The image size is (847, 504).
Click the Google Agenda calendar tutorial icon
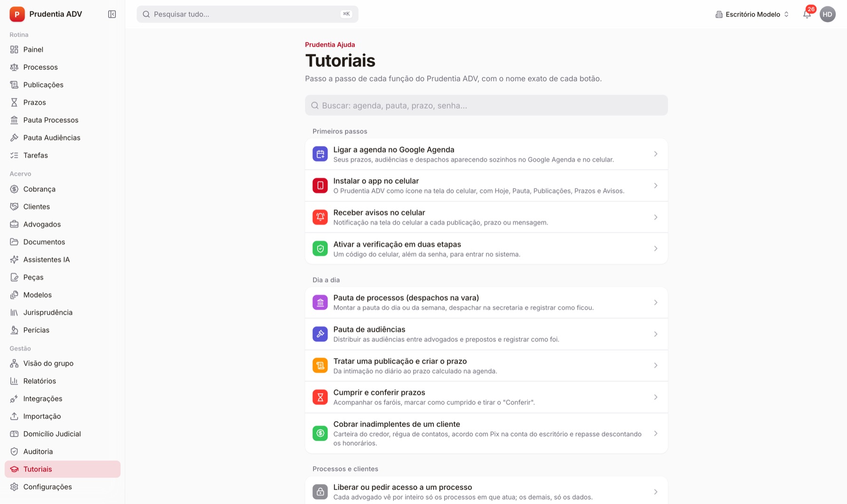point(320,154)
